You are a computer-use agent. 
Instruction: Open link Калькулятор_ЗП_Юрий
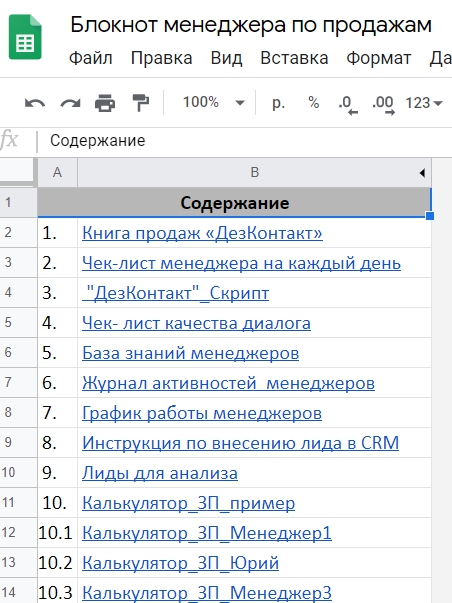pyautogui.click(x=180, y=563)
